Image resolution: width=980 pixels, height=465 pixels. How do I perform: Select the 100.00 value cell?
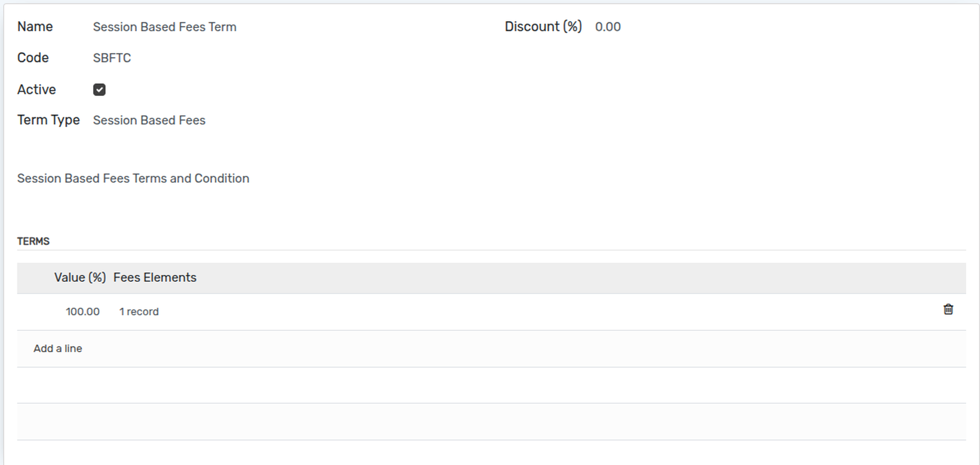[x=83, y=312]
